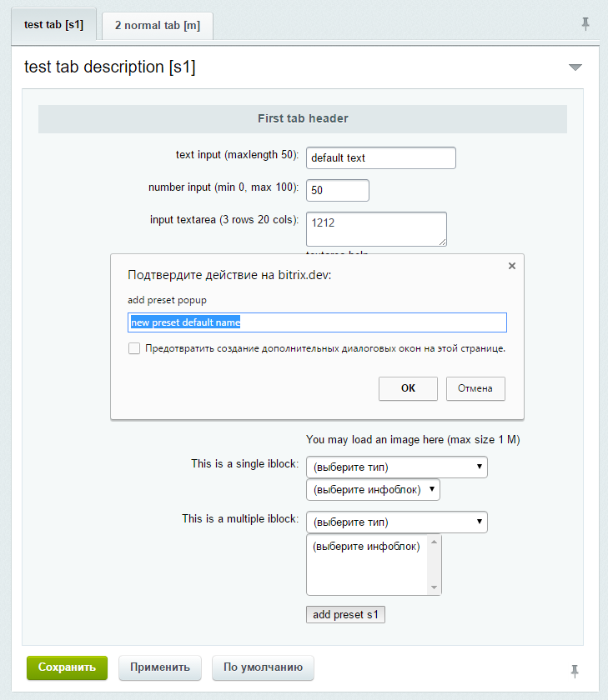The image size is (608, 700).
Task: Close the confirmation dialog with X
Action: [x=512, y=266]
